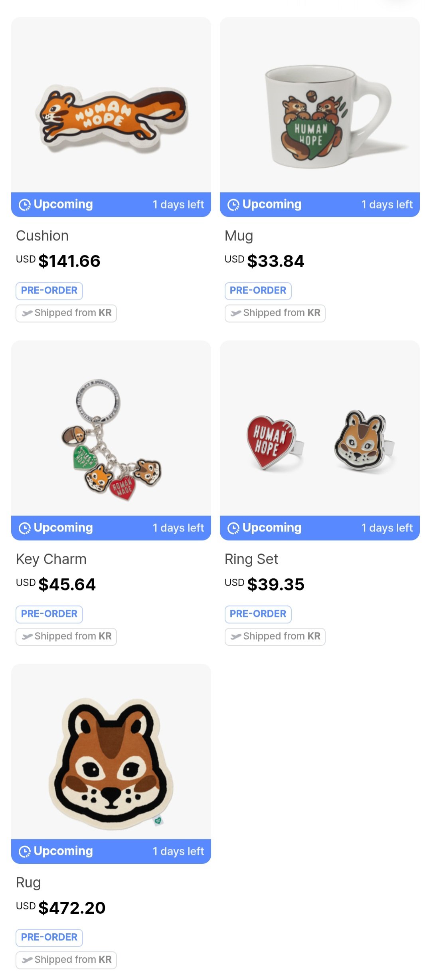Click the Shipped from KR label under Ring Set

(275, 636)
